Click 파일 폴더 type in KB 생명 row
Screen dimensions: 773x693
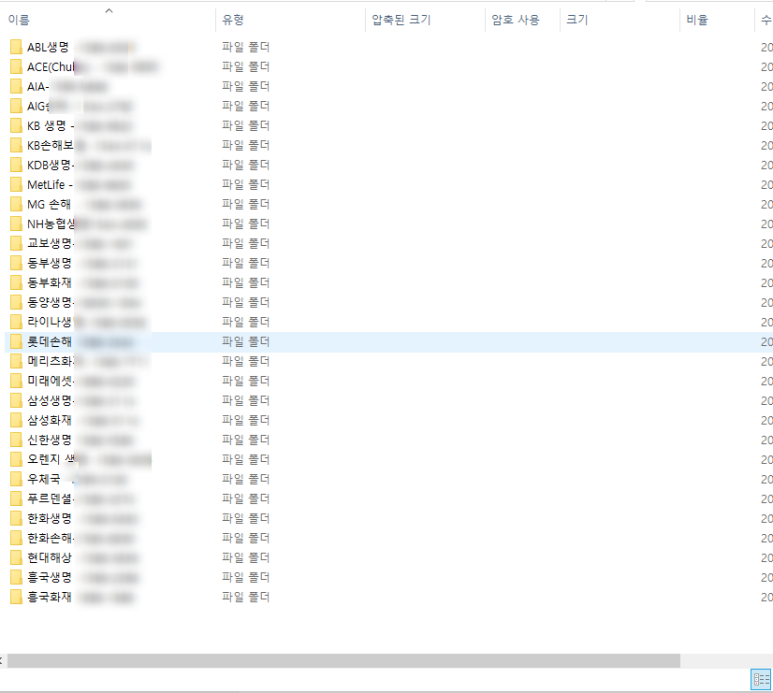(246, 126)
